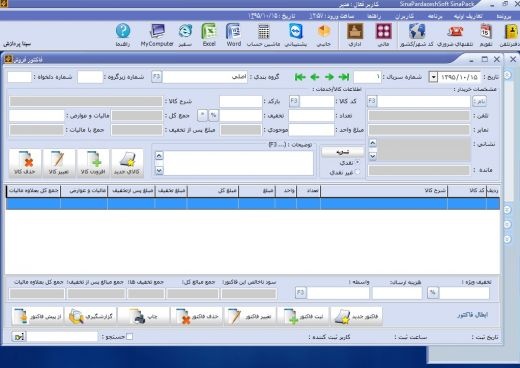Select the non-cash (غیر نقدی) radio button

point(357,172)
